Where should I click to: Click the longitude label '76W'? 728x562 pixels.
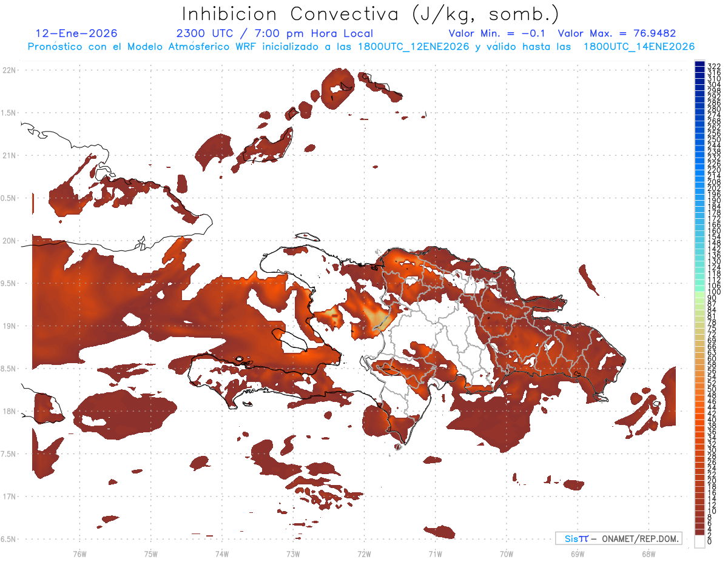pyautogui.click(x=79, y=554)
